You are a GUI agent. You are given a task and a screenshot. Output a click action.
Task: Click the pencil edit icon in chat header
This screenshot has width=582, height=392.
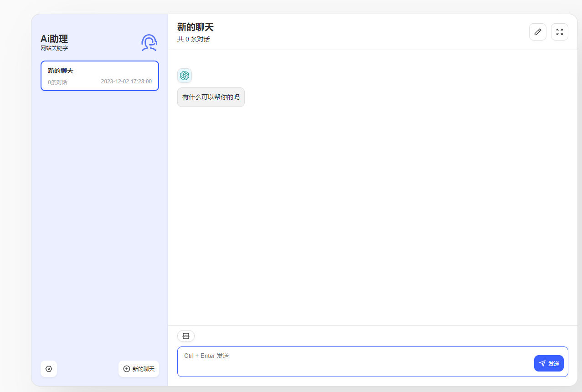(537, 32)
